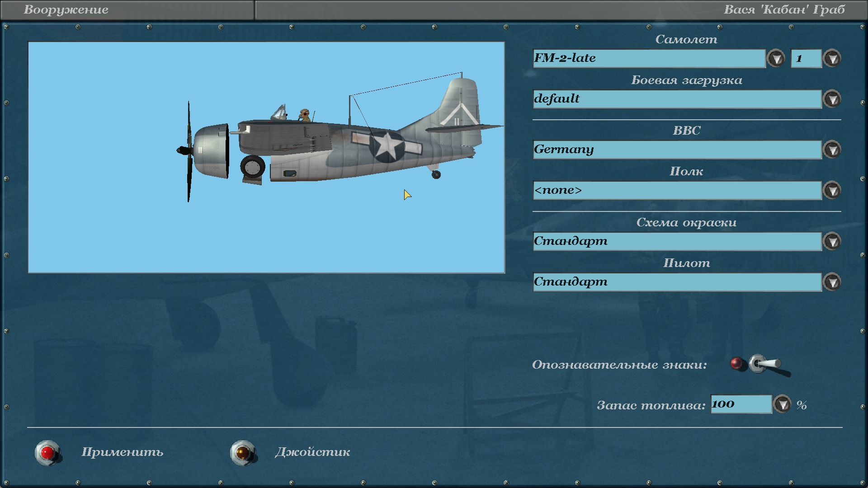Click the FM-2-late aircraft selection field
The height and width of the screenshot is (488, 868).
(649, 59)
